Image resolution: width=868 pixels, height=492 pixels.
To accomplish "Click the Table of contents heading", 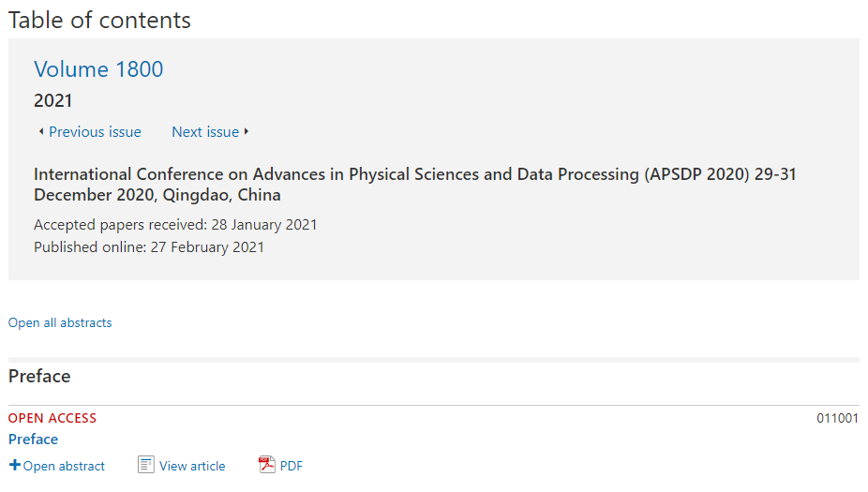I will point(99,21).
